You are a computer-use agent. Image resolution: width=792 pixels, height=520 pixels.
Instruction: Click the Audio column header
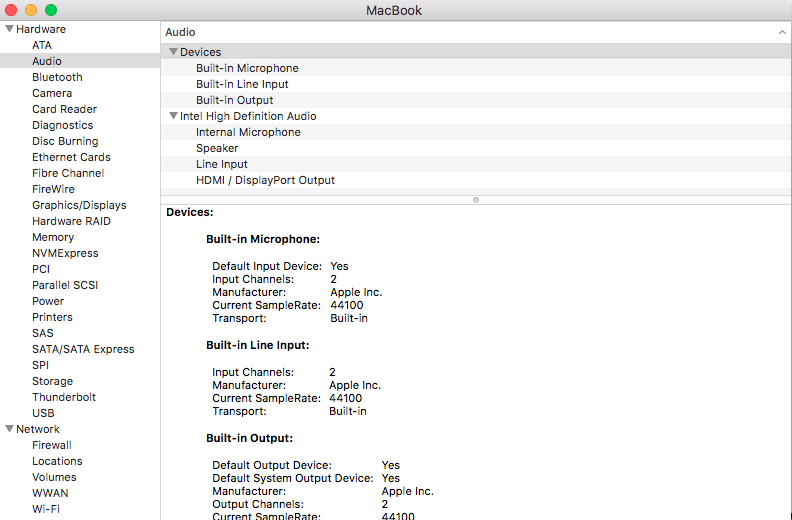[x=181, y=33]
